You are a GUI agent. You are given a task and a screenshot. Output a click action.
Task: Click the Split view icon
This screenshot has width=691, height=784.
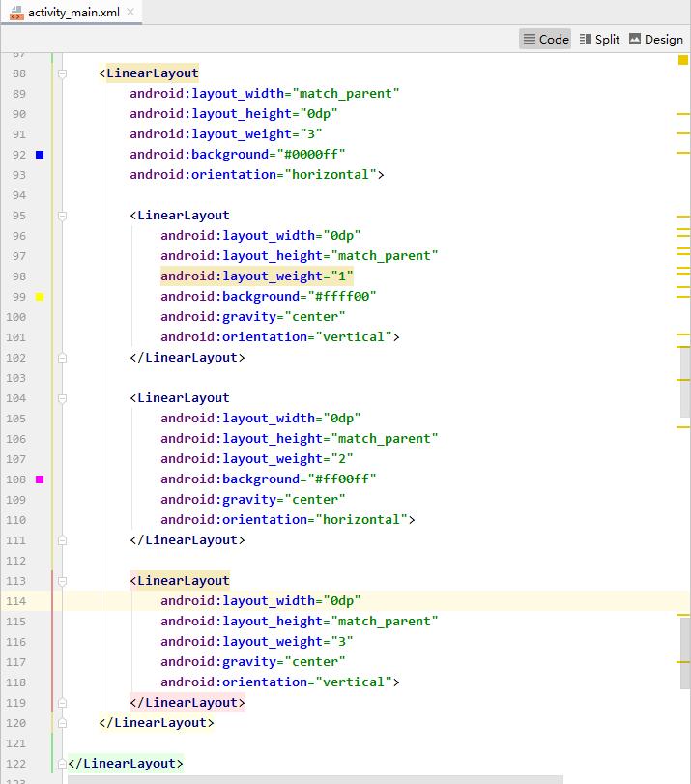tap(585, 39)
